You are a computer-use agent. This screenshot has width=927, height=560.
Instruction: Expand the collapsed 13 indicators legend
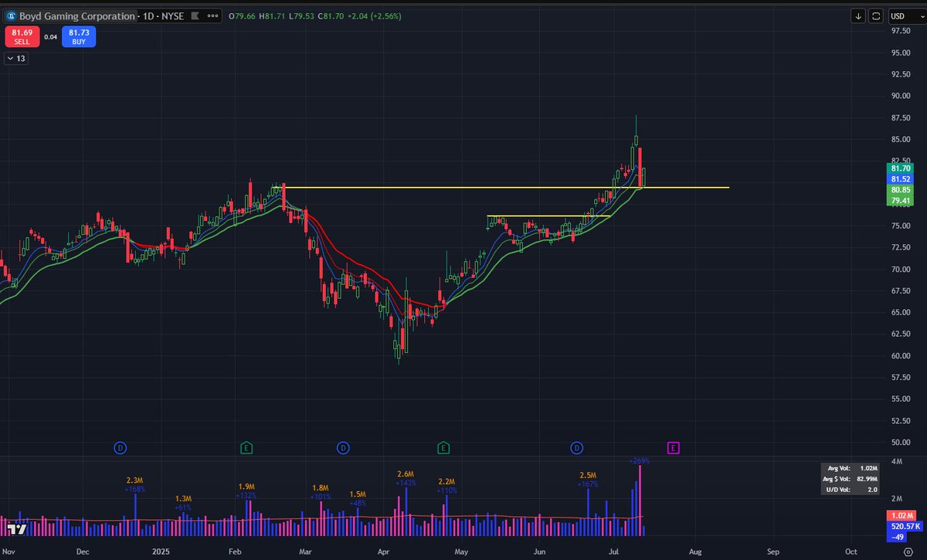(x=15, y=59)
